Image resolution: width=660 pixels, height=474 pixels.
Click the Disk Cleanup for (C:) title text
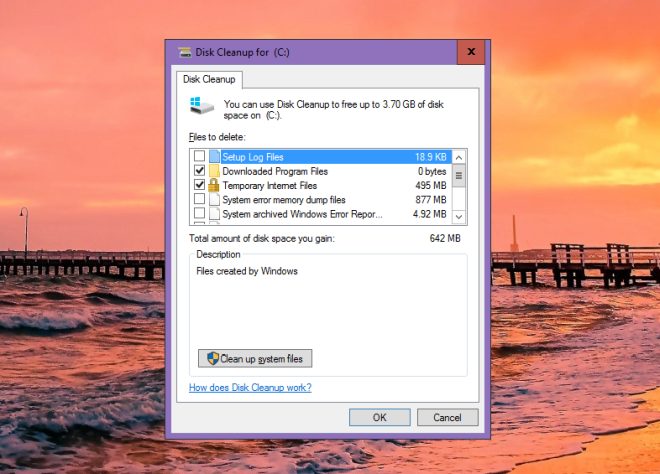(x=242, y=52)
